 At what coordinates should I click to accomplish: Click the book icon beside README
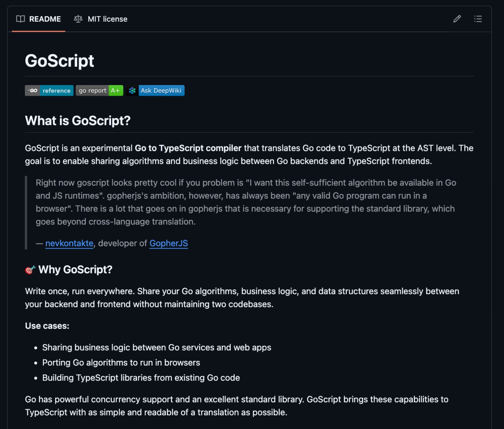[20, 19]
